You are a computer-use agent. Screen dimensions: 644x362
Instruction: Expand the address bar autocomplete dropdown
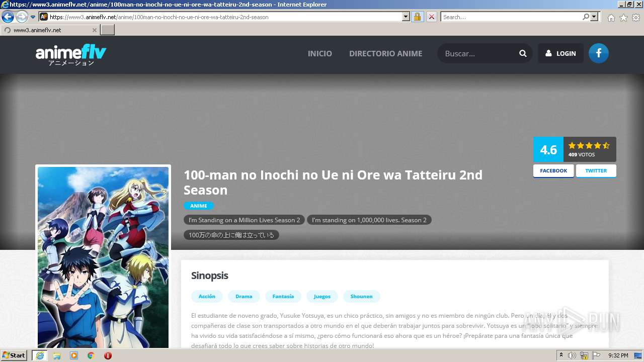[406, 17]
